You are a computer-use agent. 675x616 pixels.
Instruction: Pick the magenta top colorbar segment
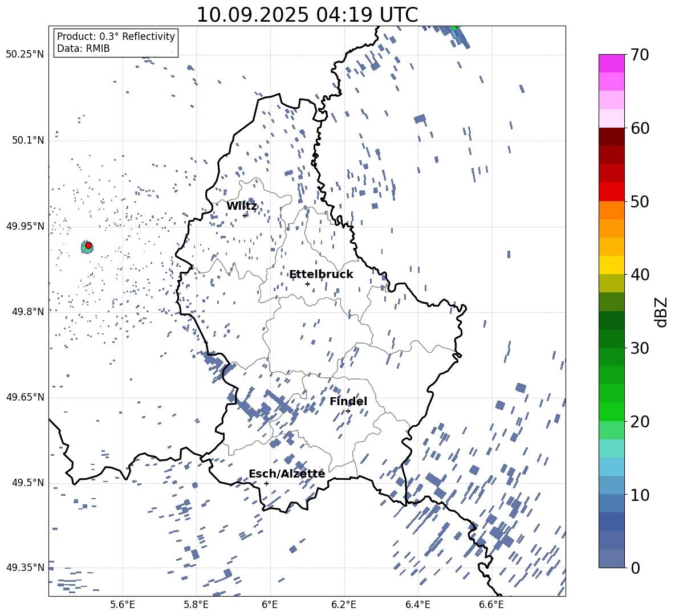pos(612,64)
